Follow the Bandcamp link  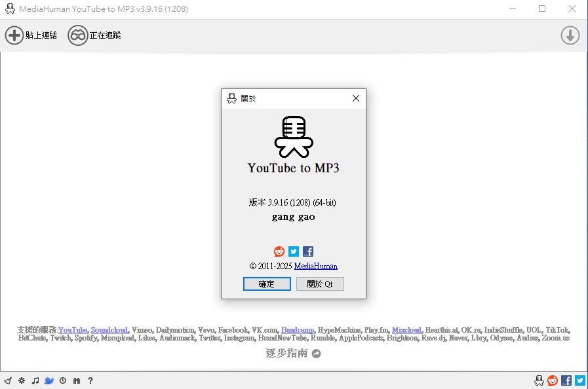(x=298, y=330)
